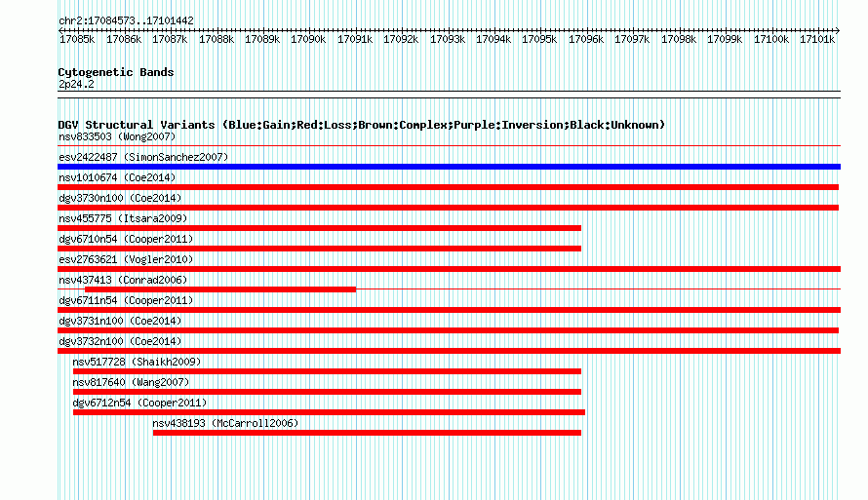Click the 17088k ruler tick label
Screen dimensions: 868x500
pyautogui.click(x=216, y=40)
